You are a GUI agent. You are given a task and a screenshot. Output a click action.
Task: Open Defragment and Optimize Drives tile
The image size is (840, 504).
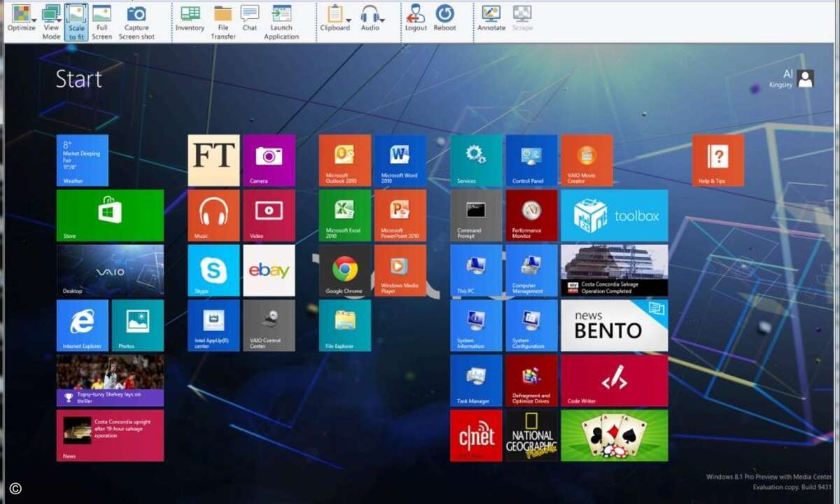click(x=531, y=380)
